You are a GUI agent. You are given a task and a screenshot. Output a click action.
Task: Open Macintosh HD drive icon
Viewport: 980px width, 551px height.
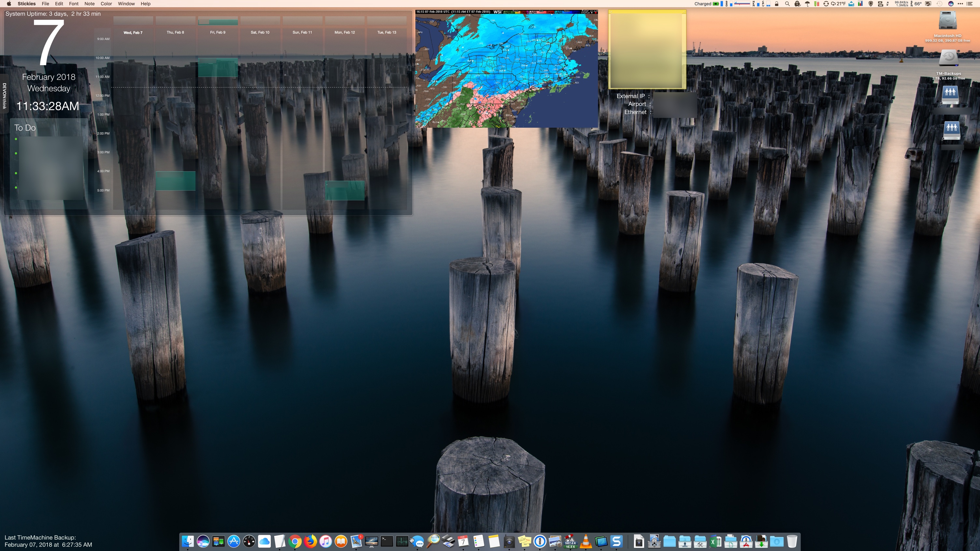pyautogui.click(x=947, y=21)
